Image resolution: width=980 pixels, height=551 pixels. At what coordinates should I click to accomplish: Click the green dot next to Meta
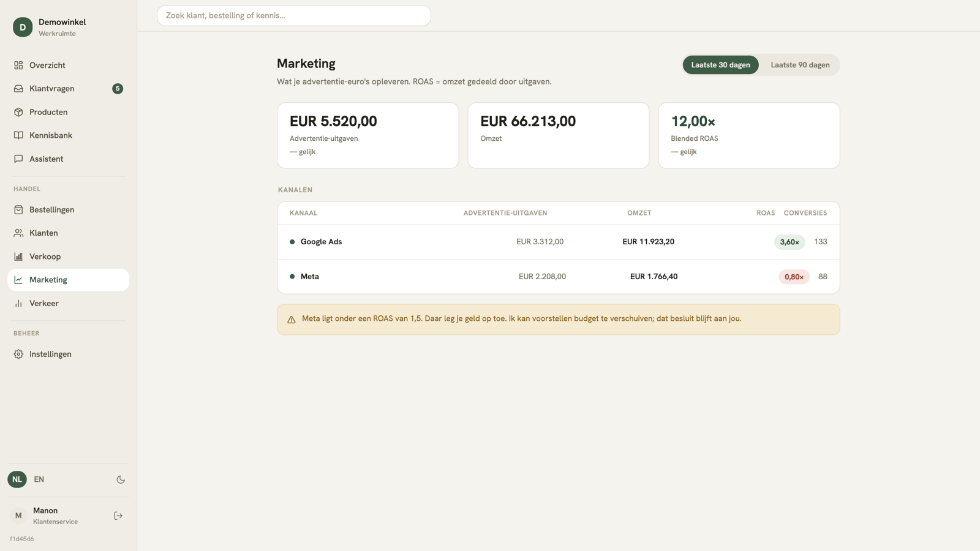tap(292, 277)
